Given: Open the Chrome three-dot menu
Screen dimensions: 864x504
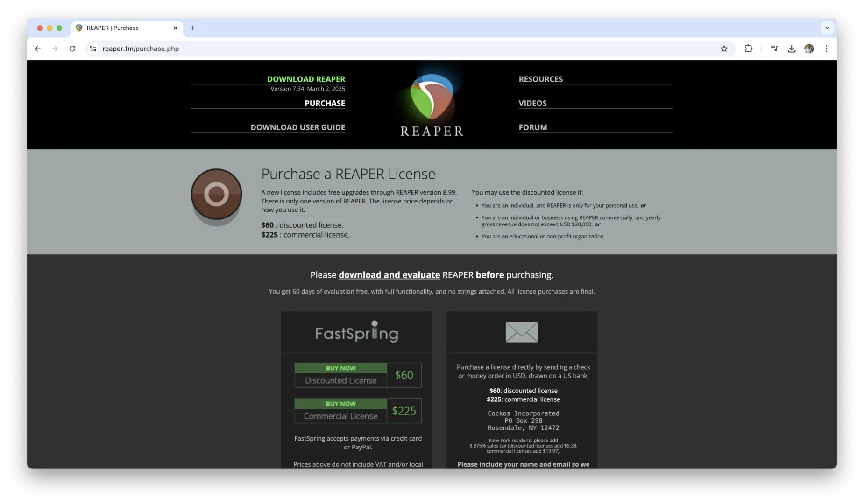Looking at the screenshot, I should 826,49.
